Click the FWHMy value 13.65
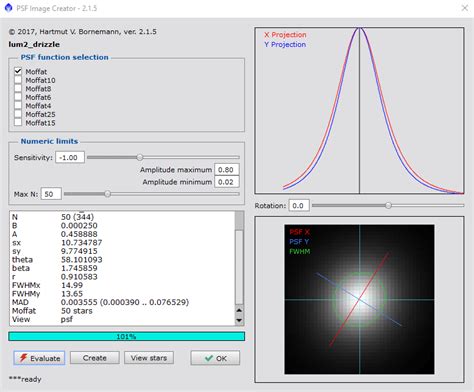The height and width of the screenshot is (392, 474). pos(72,294)
